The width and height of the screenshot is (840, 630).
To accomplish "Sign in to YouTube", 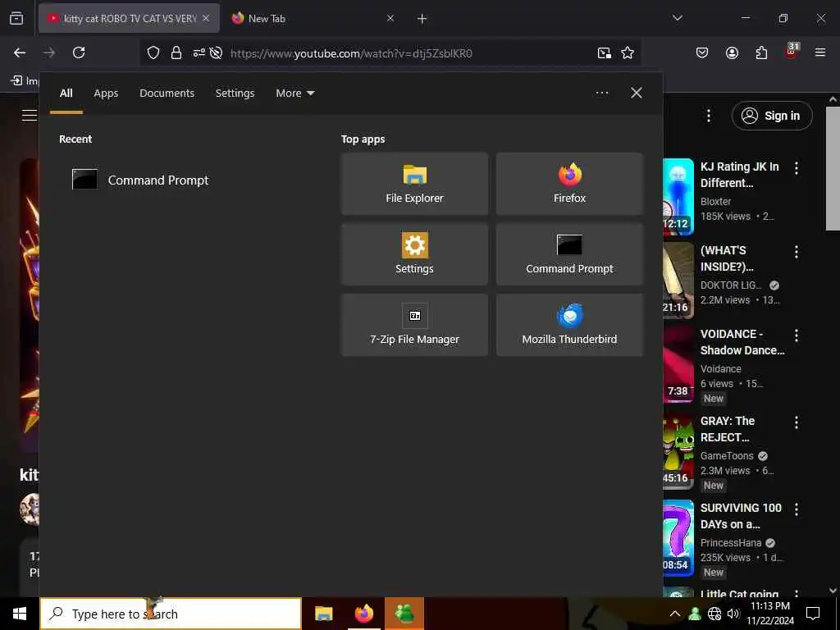I will 772,116.
